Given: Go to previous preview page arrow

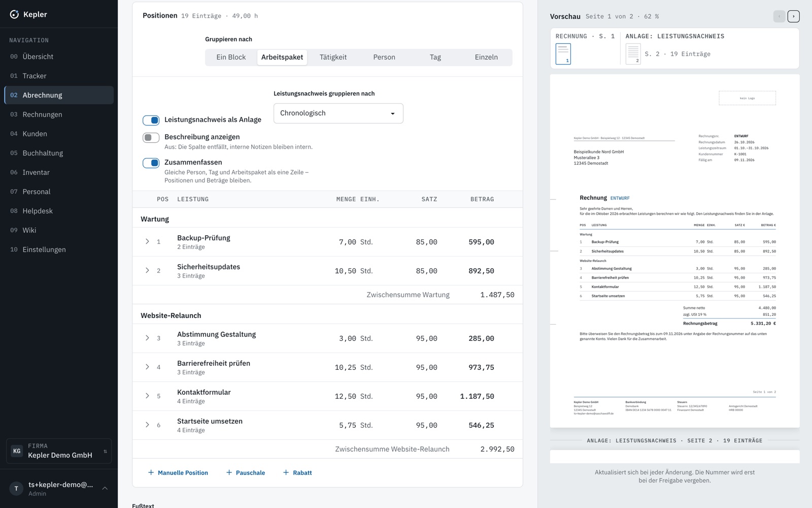Looking at the screenshot, I should tap(779, 16).
